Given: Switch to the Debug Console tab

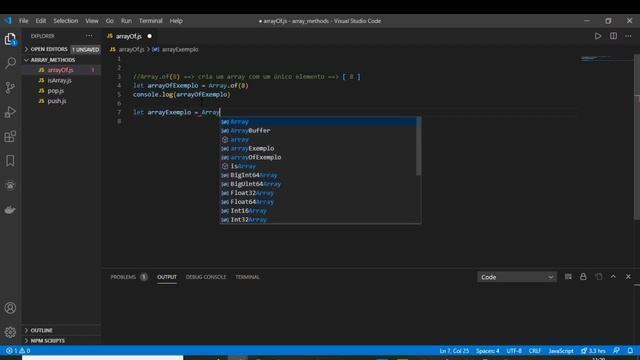Looking at the screenshot, I should pyautogui.click(x=206, y=277).
